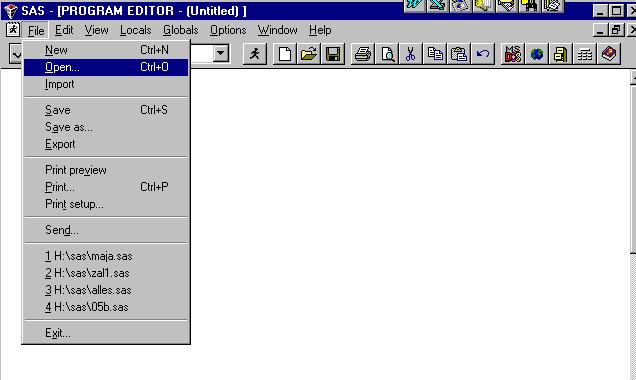Open the View menu

(x=97, y=30)
